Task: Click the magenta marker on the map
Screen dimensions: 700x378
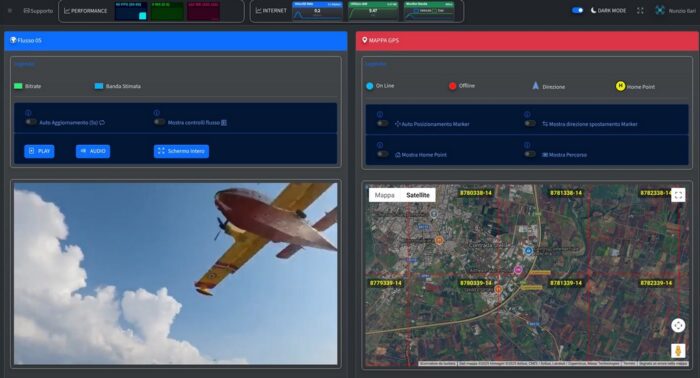Action: (x=518, y=270)
